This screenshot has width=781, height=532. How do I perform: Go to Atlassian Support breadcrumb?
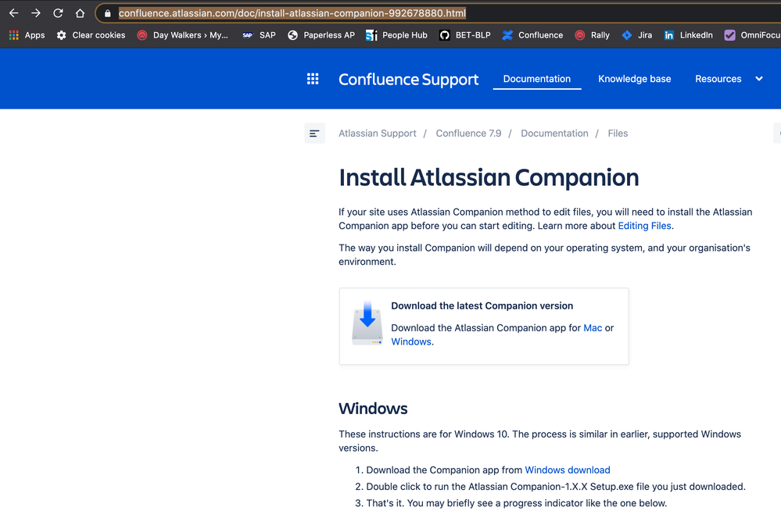click(378, 134)
